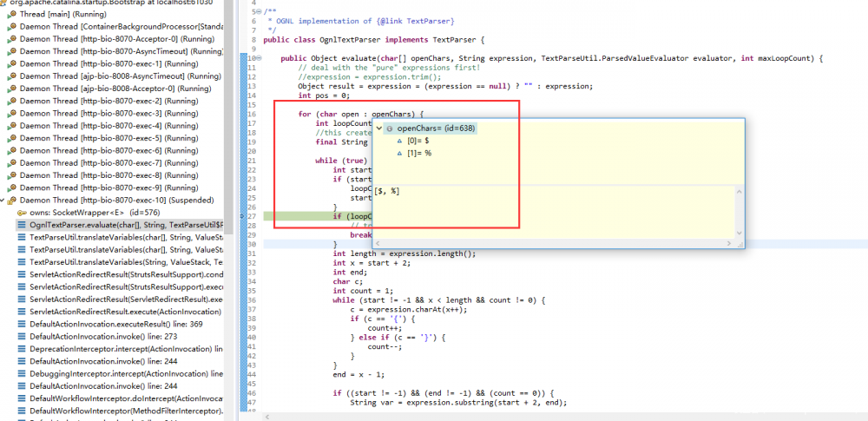Select frame TextParseUtil.translateVariables(String, ValueStack
Image resolution: width=868 pixels, height=421 pixels.
pyautogui.click(x=126, y=262)
